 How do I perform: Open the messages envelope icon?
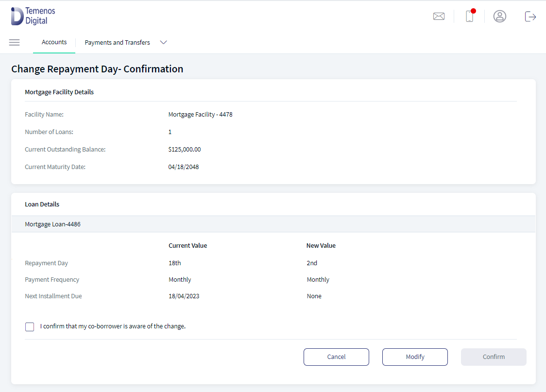[x=439, y=17]
